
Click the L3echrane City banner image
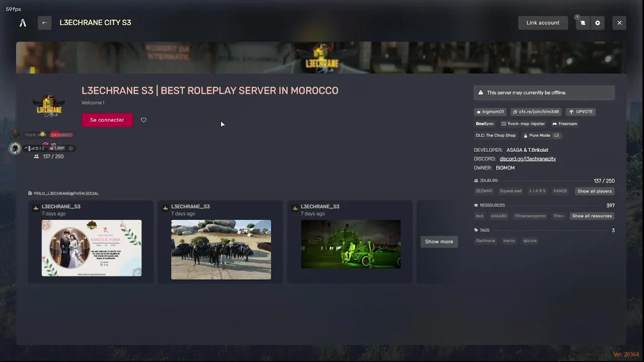click(321, 58)
